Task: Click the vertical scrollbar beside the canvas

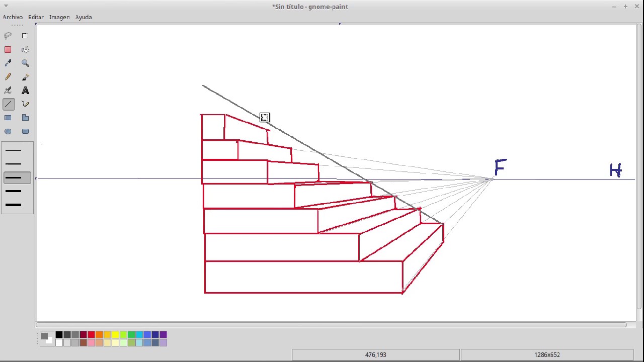Action: coord(640,166)
